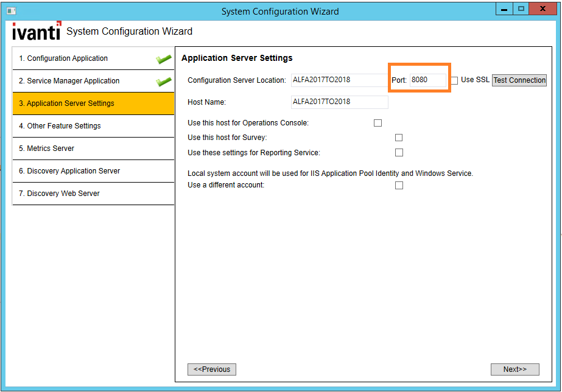Click the Test Connection button
The height and width of the screenshot is (392, 562).
pyautogui.click(x=519, y=80)
